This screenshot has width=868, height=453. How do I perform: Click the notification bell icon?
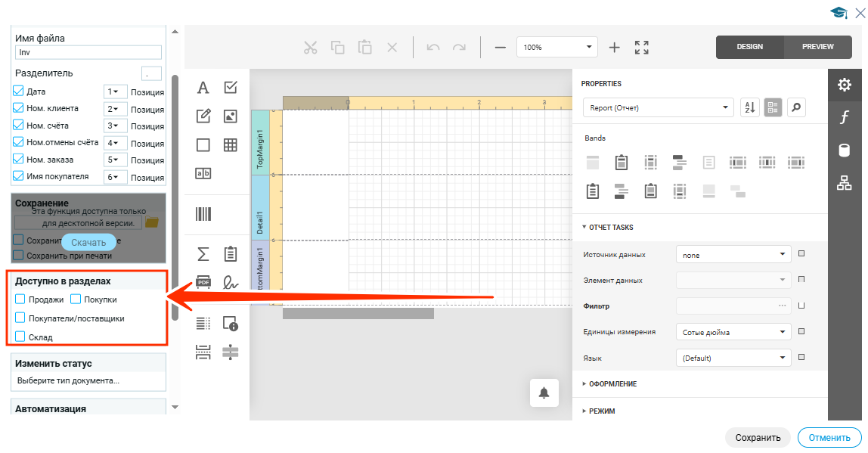[x=544, y=392]
